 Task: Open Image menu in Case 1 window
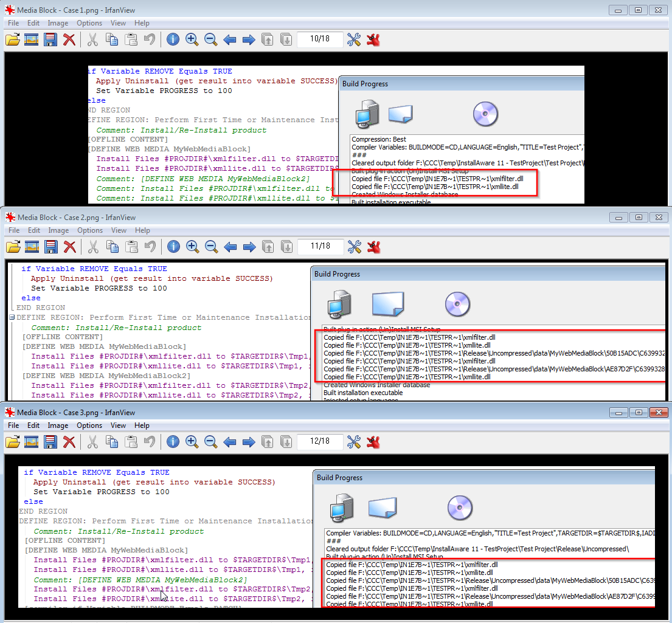58,23
